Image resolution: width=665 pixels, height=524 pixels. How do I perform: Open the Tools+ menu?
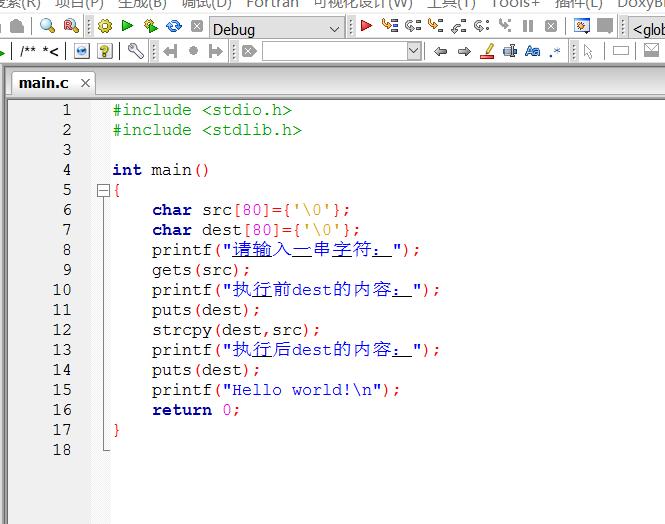click(x=515, y=4)
